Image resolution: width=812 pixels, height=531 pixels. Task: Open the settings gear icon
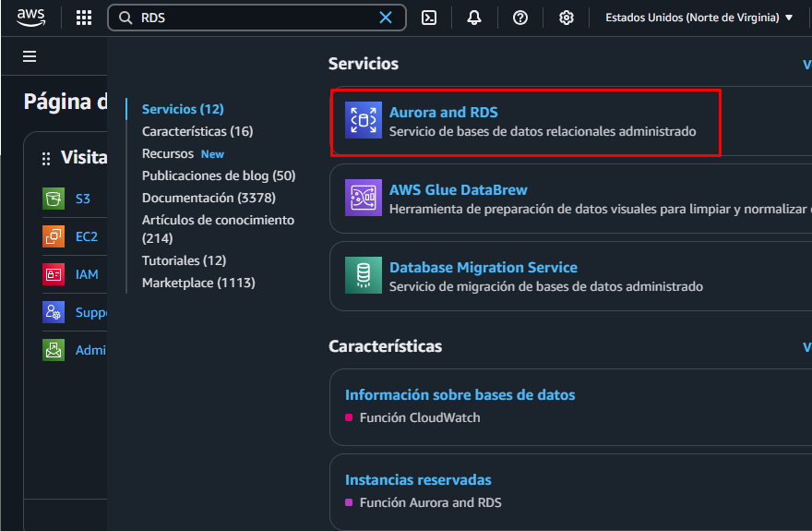[x=566, y=18]
